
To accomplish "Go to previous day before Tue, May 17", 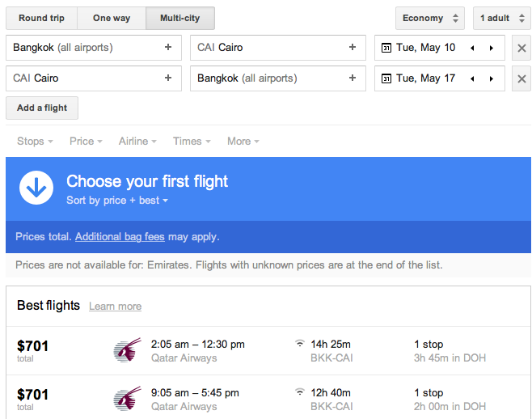I will pyautogui.click(x=472, y=78).
